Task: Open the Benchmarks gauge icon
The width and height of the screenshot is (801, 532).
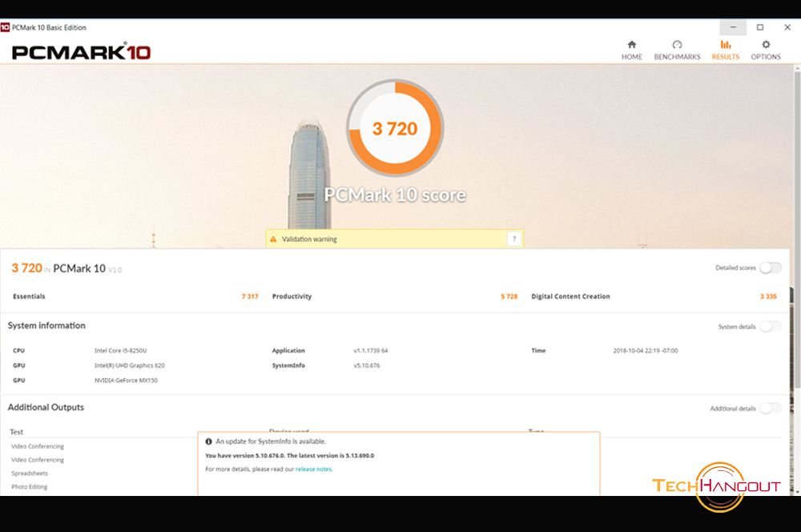Action: click(677, 44)
